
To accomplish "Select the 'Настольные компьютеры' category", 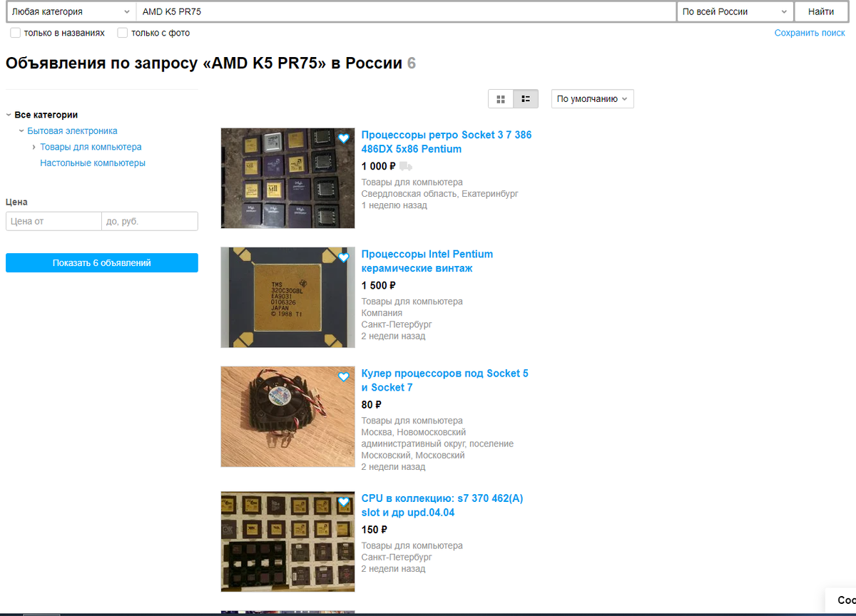I will coord(93,163).
